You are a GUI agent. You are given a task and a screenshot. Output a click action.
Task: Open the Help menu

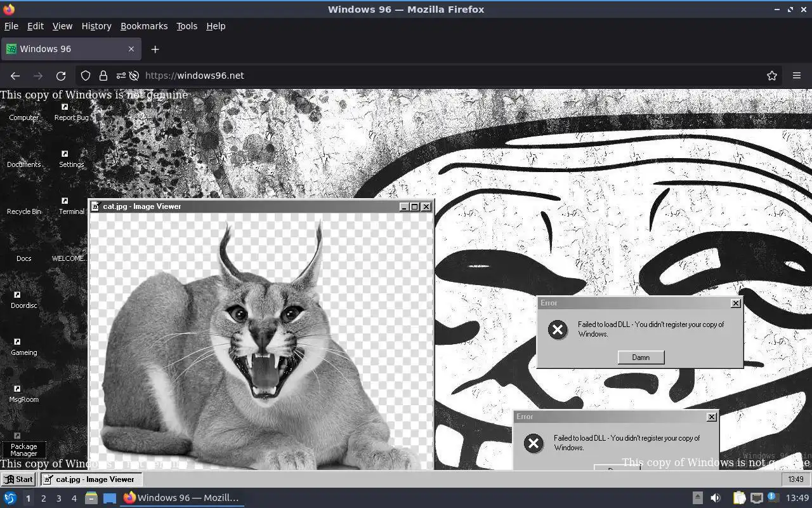click(216, 26)
